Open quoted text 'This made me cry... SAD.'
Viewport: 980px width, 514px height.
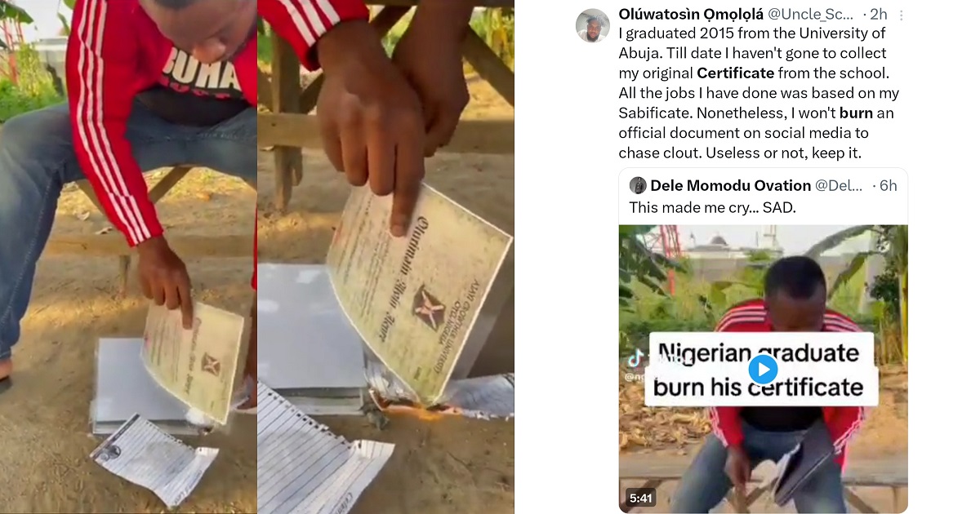pos(712,207)
